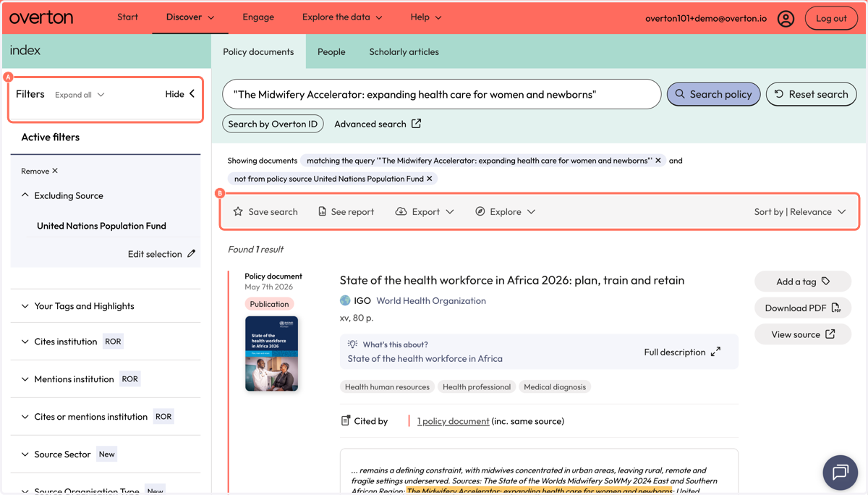Expand all filters dropdown

click(x=80, y=95)
